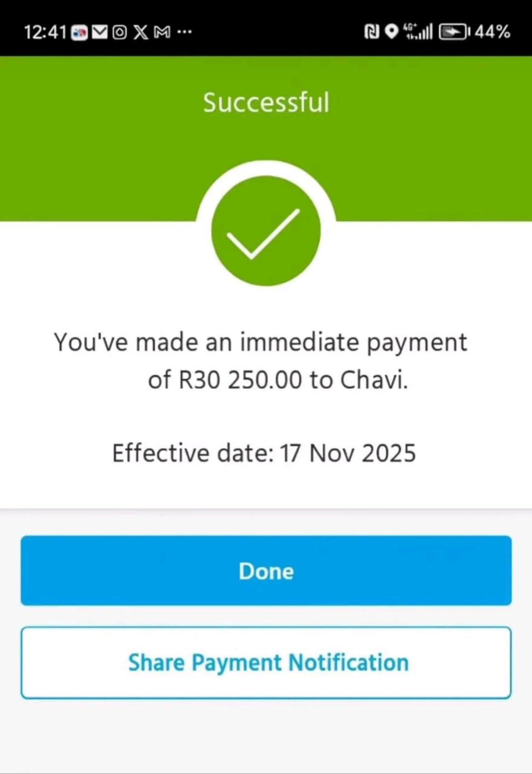Tap the Successful header title
532x774 pixels.
tap(266, 102)
